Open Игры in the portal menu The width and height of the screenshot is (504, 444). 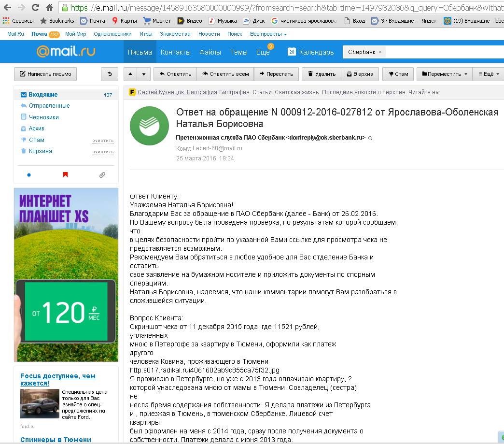click(146, 34)
